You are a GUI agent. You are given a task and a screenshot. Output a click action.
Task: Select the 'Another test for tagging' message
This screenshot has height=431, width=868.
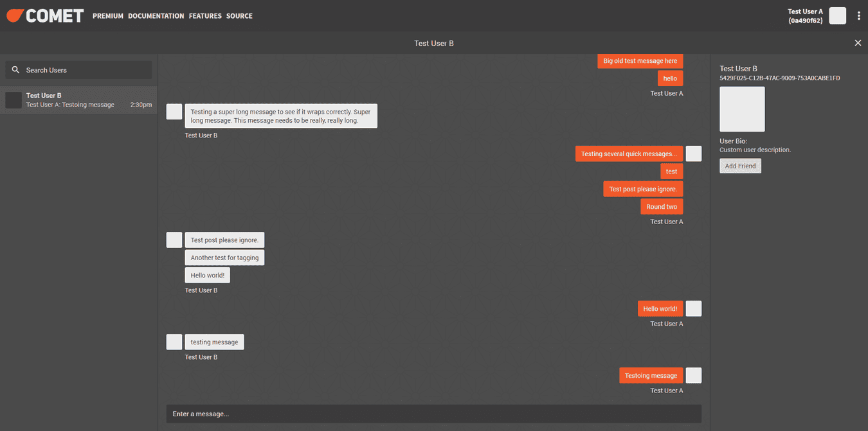(x=224, y=258)
